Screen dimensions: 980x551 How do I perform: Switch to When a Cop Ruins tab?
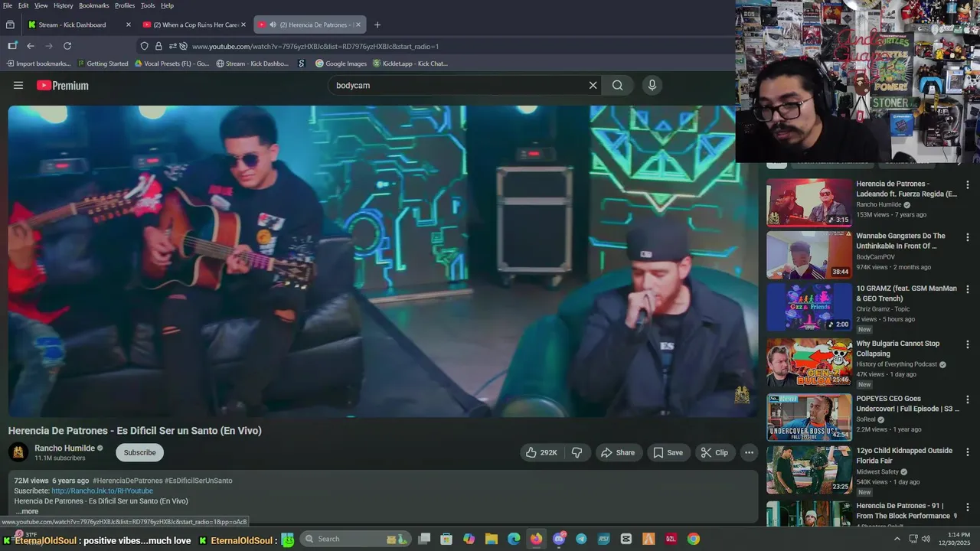click(195, 24)
